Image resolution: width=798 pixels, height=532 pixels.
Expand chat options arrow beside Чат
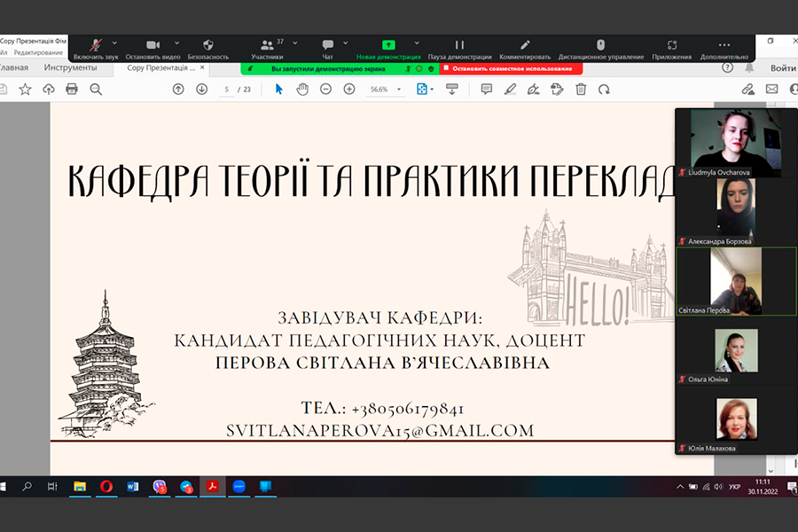346,43
